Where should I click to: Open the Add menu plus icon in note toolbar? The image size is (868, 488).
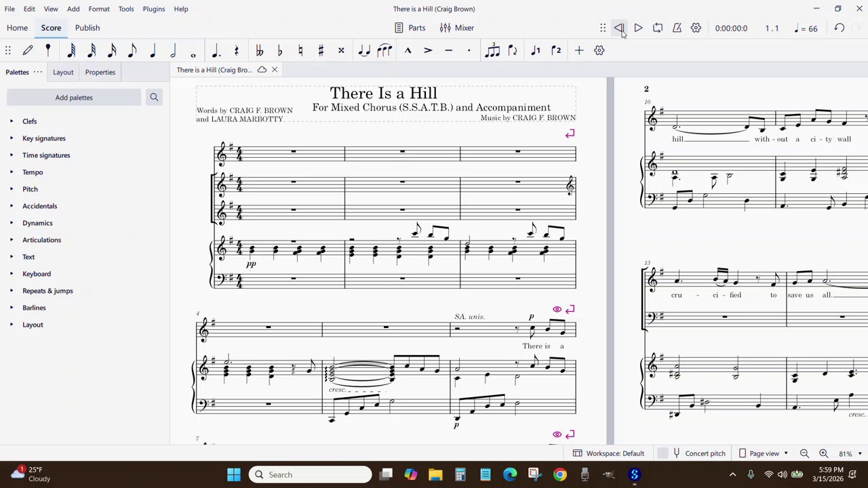point(578,50)
